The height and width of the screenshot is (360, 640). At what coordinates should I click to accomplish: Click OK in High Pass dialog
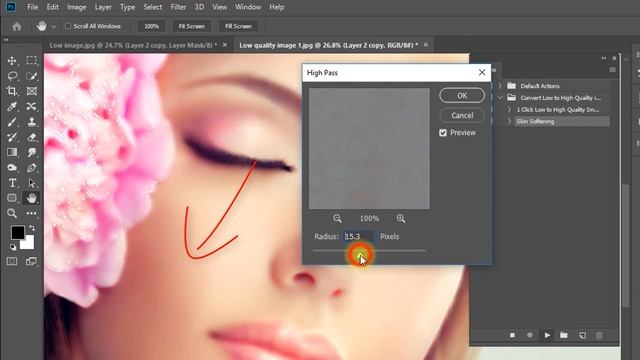[462, 95]
